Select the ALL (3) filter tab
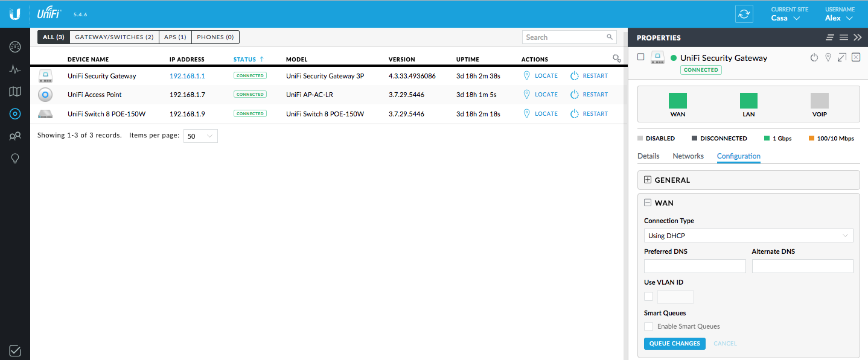This screenshot has height=360, width=868. pos(54,37)
